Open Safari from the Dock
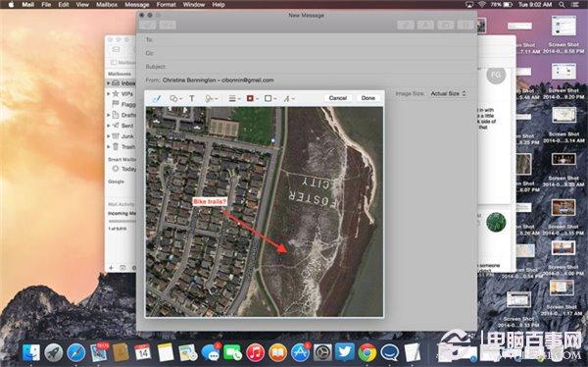 tap(76, 352)
